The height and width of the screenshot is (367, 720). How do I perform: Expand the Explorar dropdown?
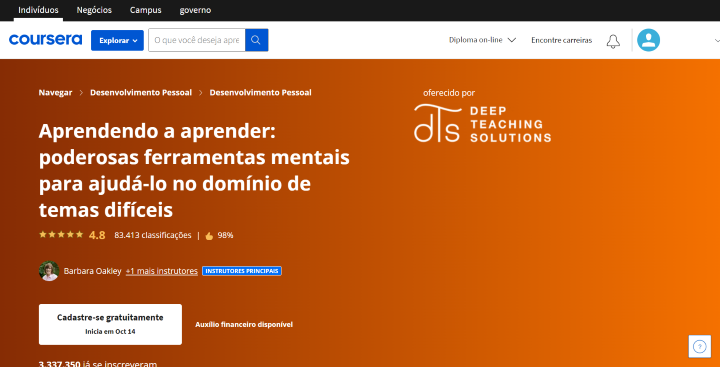[x=117, y=40]
